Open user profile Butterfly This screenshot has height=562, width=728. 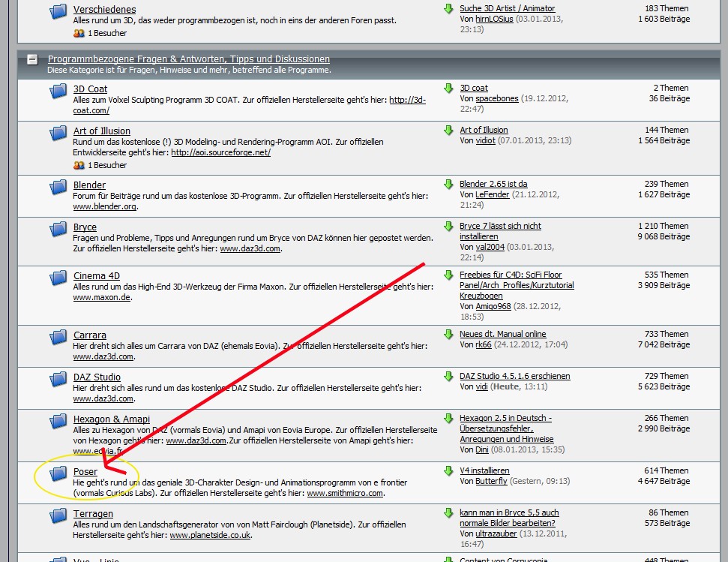[491, 481]
